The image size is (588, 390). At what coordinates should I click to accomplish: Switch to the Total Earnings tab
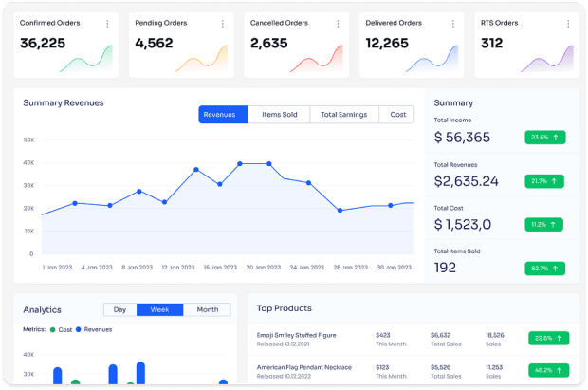click(344, 115)
